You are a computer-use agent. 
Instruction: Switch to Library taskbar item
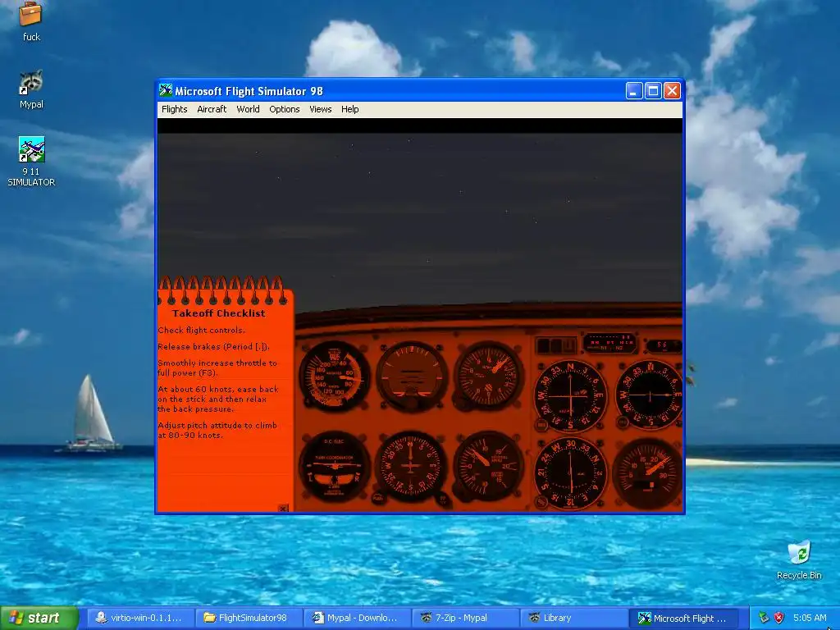coord(574,618)
